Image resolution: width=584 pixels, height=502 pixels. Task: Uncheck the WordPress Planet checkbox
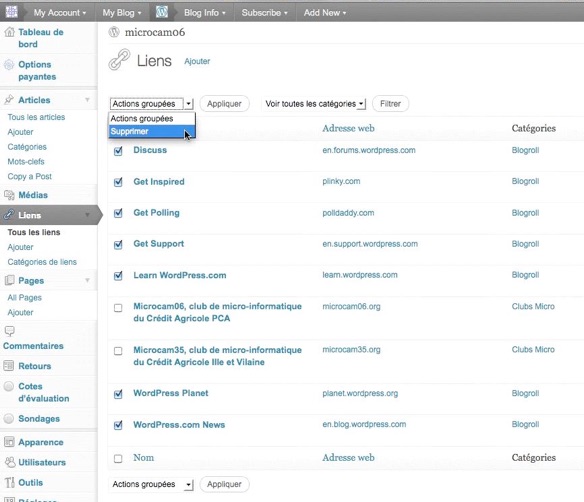(118, 394)
